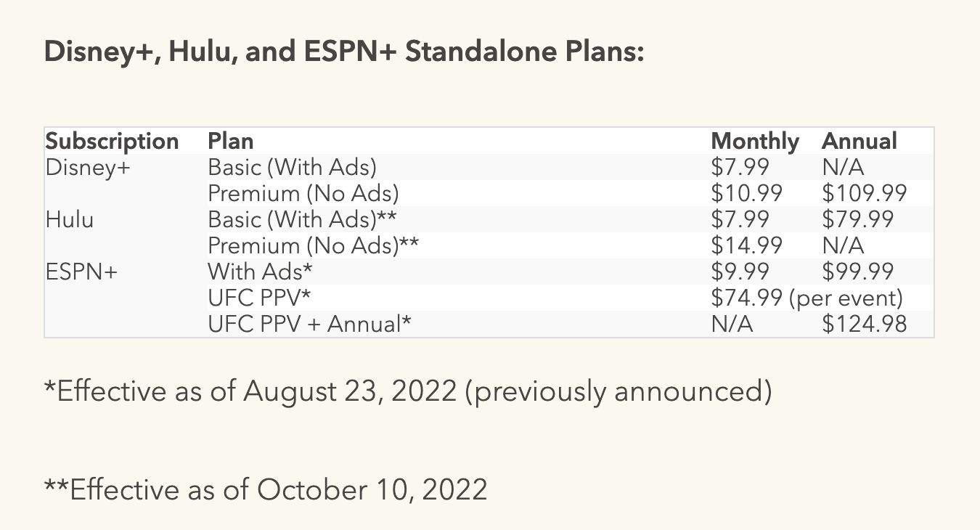Click the October 10, 2022 footnote text
This screenshot has width=980, height=530.
[x=372, y=489]
